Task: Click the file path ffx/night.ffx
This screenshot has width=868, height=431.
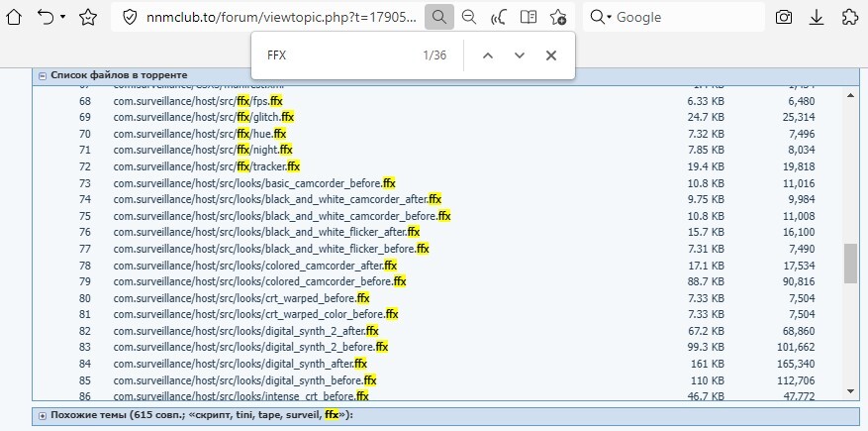Action: 203,150
